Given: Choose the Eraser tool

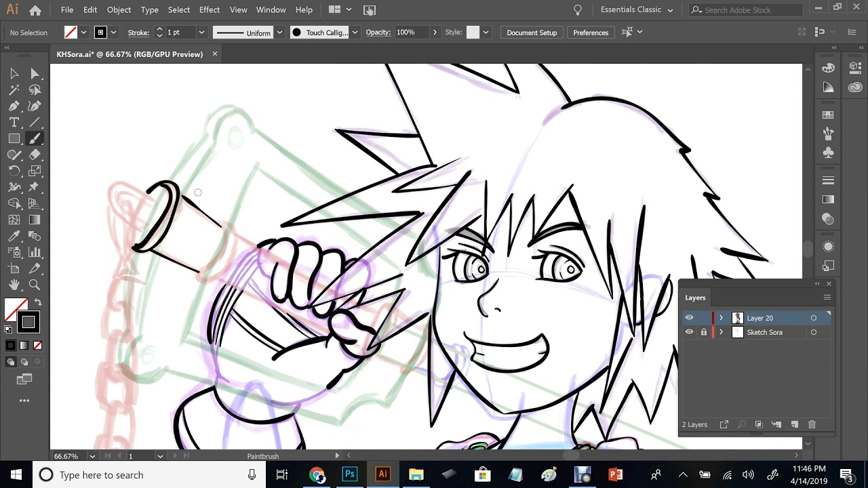Looking at the screenshot, I should 35,155.
